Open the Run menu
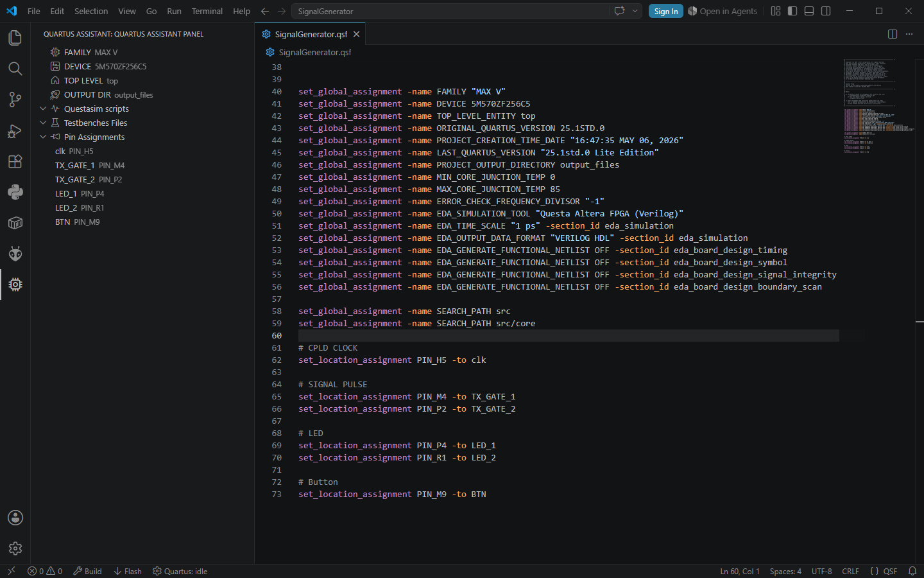The height and width of the screenshot is (578, 924). click(174, 11)
